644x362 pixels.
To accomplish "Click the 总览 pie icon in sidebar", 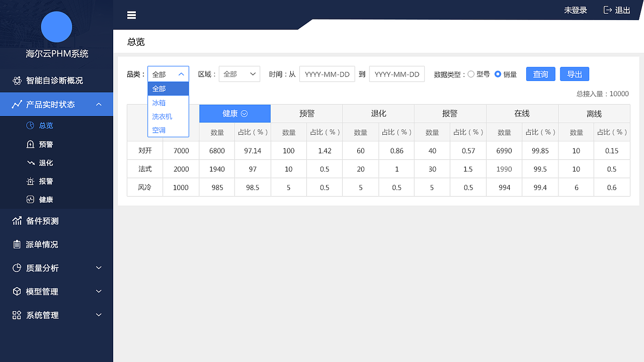I will coord(30,125).
